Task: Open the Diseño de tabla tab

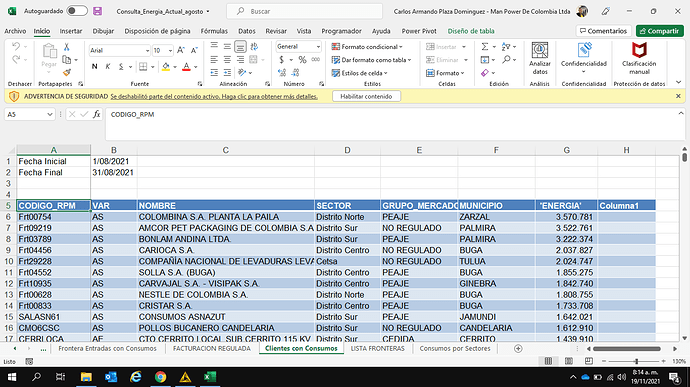Action: click(x=471, y=31)
